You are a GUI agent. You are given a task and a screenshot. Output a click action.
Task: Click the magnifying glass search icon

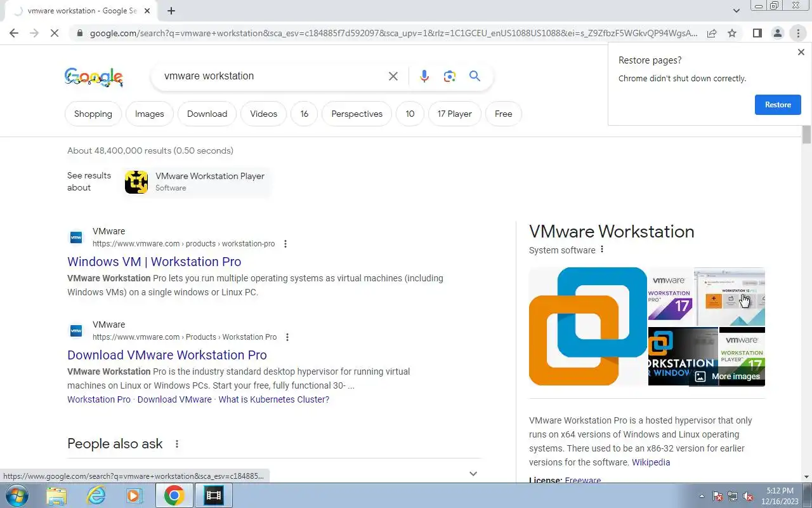coord(475,76)
